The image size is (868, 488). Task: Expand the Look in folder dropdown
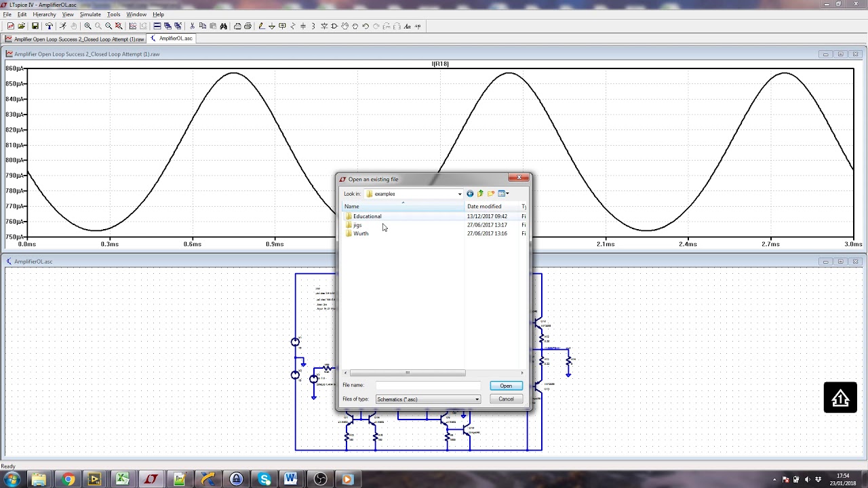click(x=460, y=194)
